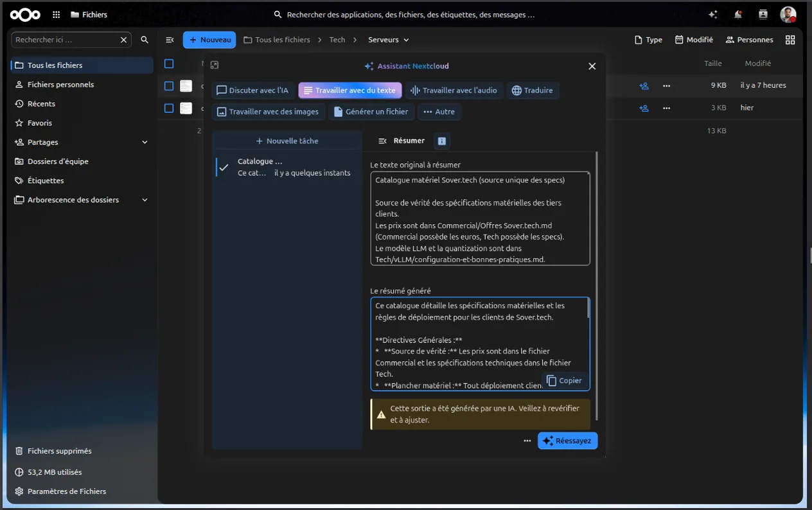Open the Modifié filter
812x510 pixels.
point(694,40)
